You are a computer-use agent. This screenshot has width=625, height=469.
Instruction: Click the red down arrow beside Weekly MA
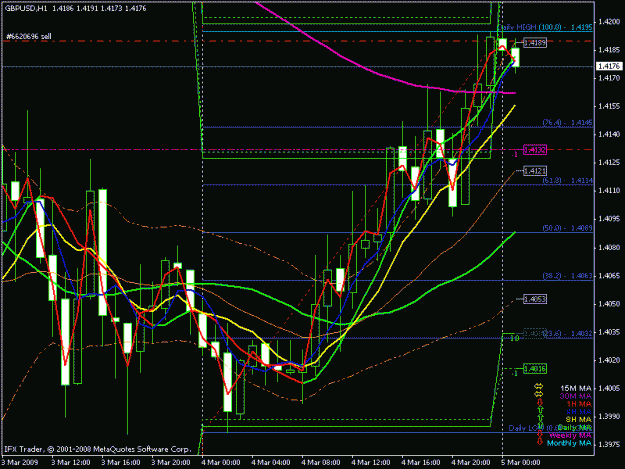[540, 434]
